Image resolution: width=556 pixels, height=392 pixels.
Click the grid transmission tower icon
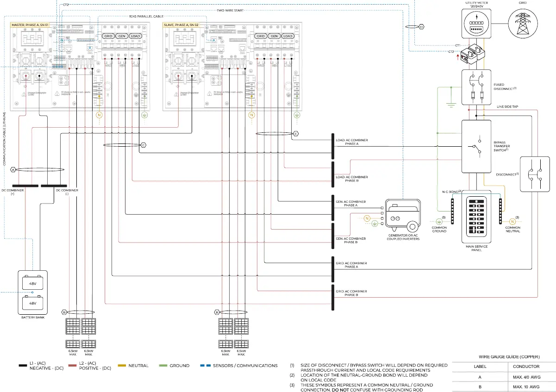tap(523, 24)
